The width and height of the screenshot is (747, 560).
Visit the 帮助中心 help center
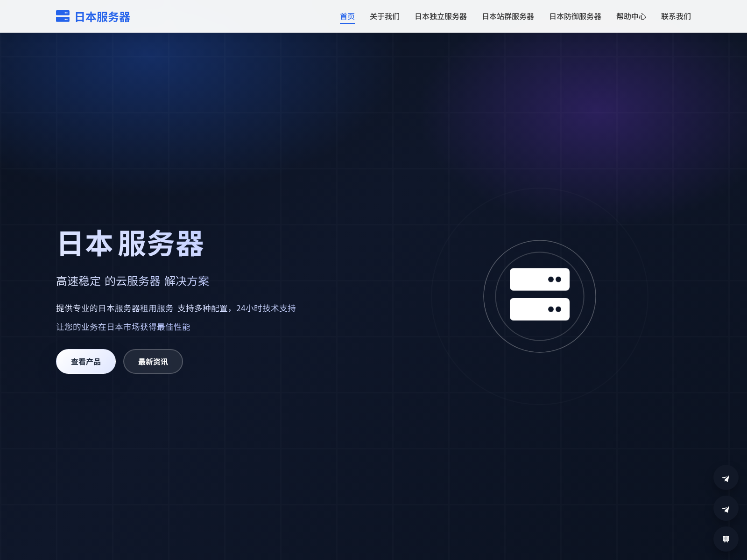(631, 16)
